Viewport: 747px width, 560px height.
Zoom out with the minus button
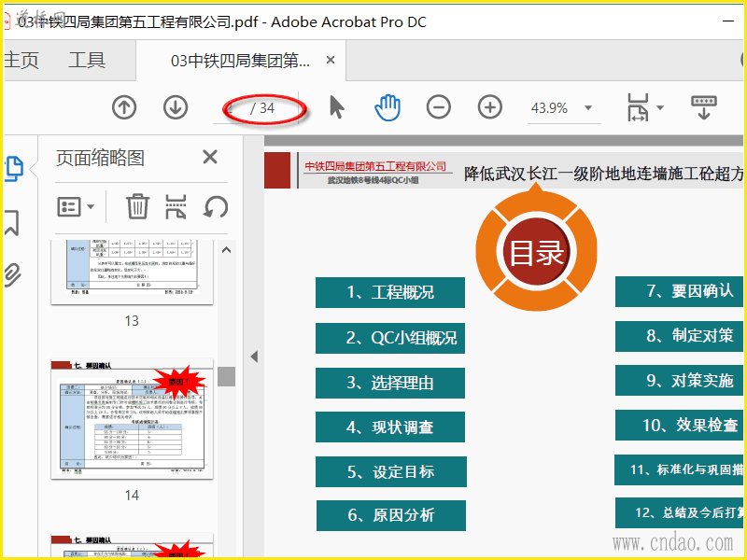click(439, 107)
